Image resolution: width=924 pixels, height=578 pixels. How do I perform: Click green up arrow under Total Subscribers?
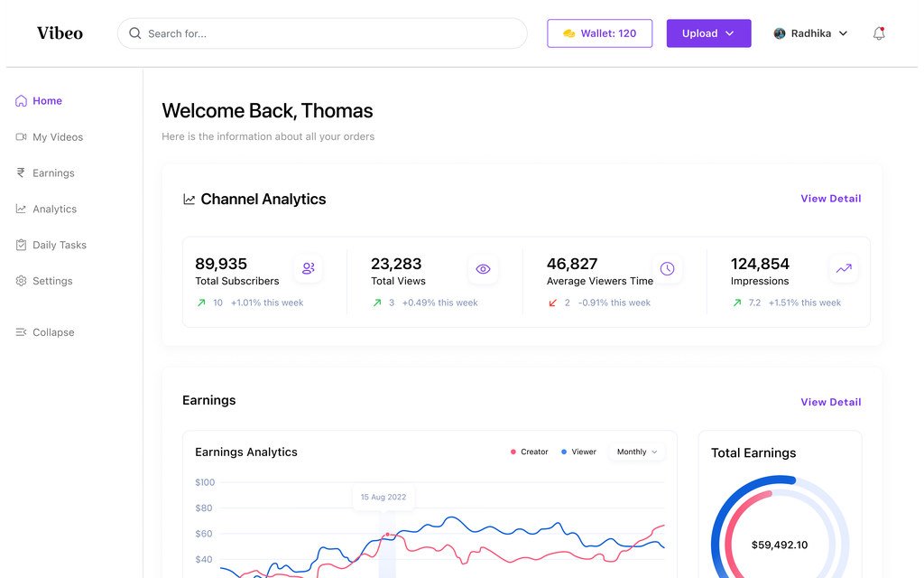(201, 303)
